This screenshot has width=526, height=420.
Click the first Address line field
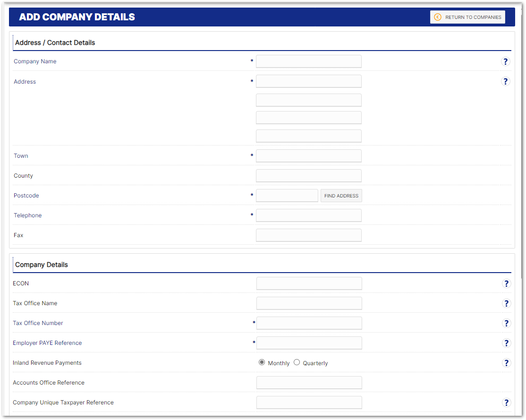(x=308, y=81)
